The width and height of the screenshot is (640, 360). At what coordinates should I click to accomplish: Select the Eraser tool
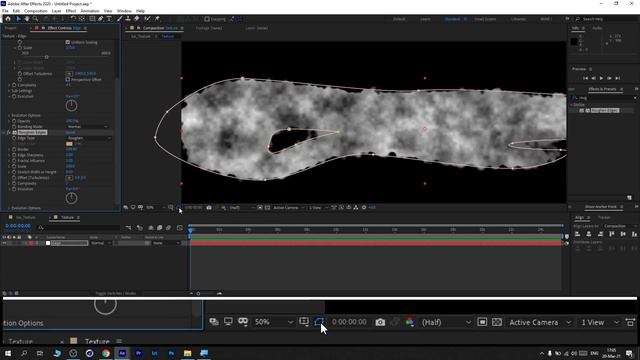(x=136, y=19)
